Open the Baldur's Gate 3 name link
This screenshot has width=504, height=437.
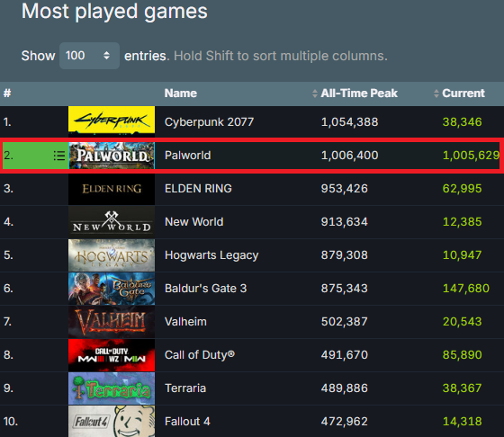(x=206, y=289)
